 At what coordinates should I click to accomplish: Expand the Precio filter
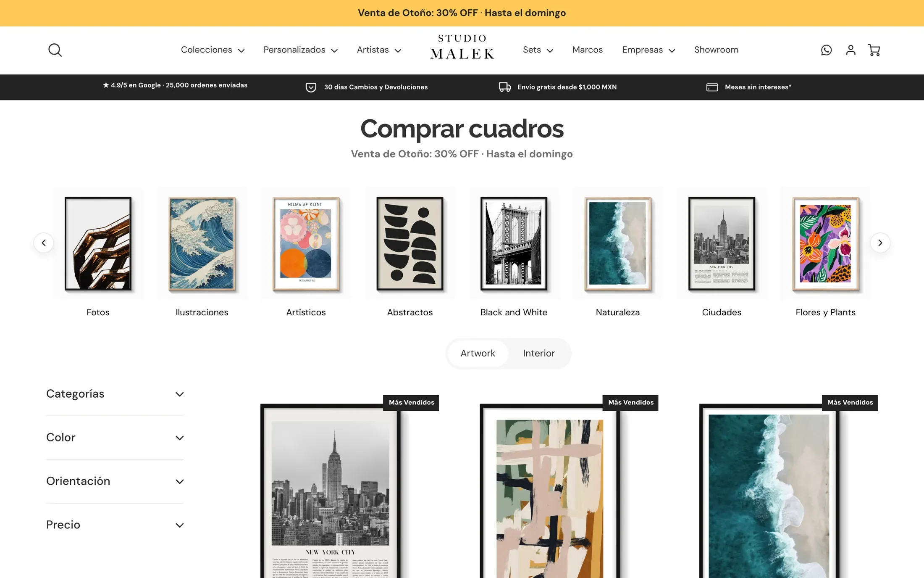point(115,525)
